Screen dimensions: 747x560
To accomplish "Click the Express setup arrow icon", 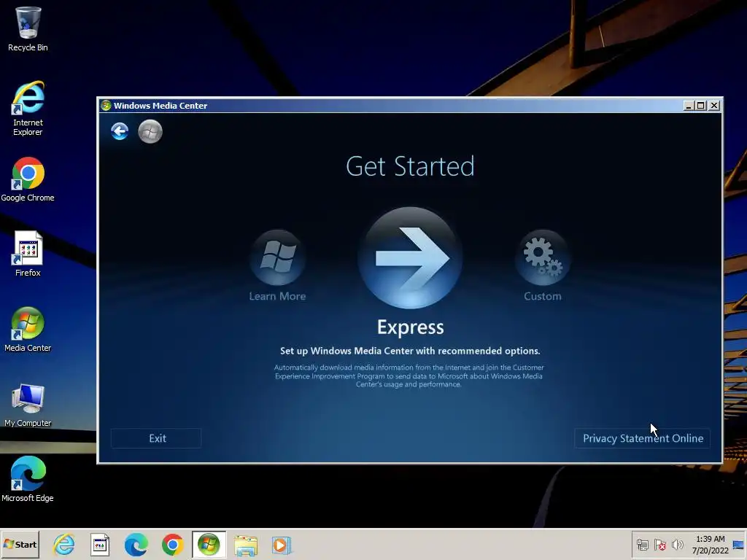I will pyautogui.click(x=410, y=257).
